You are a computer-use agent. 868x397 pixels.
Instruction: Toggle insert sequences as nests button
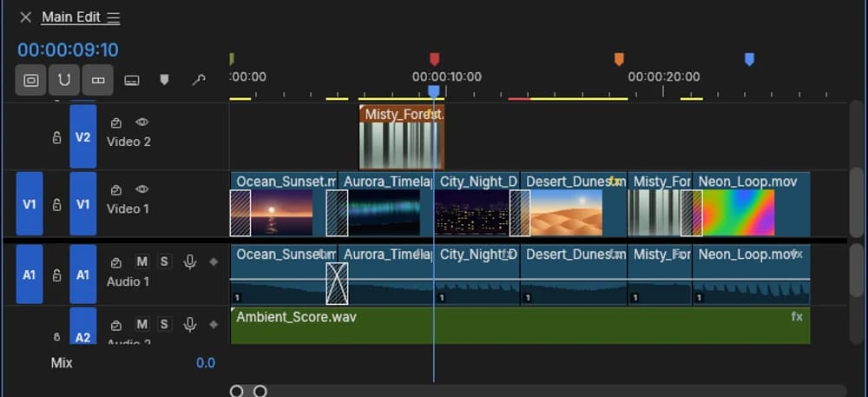(x=30, y=80)
